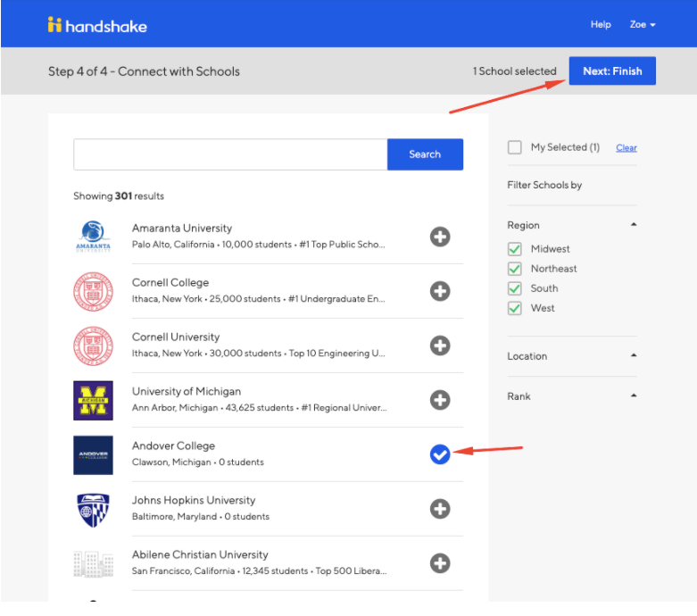Uncheck the South region filter
Image resolution: width=697 pixels, height=616 pixels.
(x=514, y=288)
